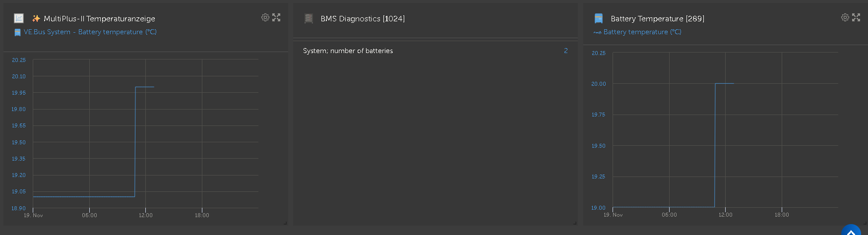Click resize handle of MultiPlus-II widget corner

point(285,223)
